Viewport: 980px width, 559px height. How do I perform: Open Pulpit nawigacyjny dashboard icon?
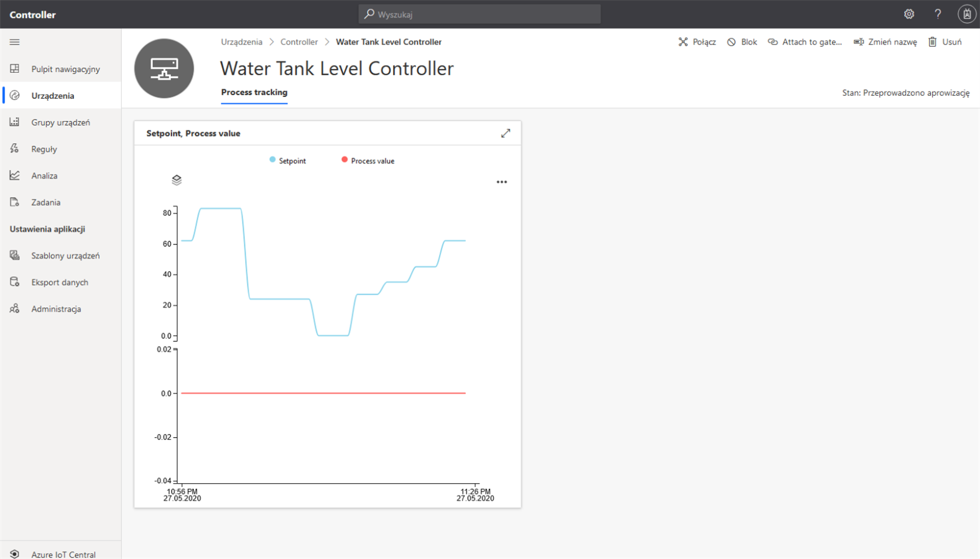point(14,68)
